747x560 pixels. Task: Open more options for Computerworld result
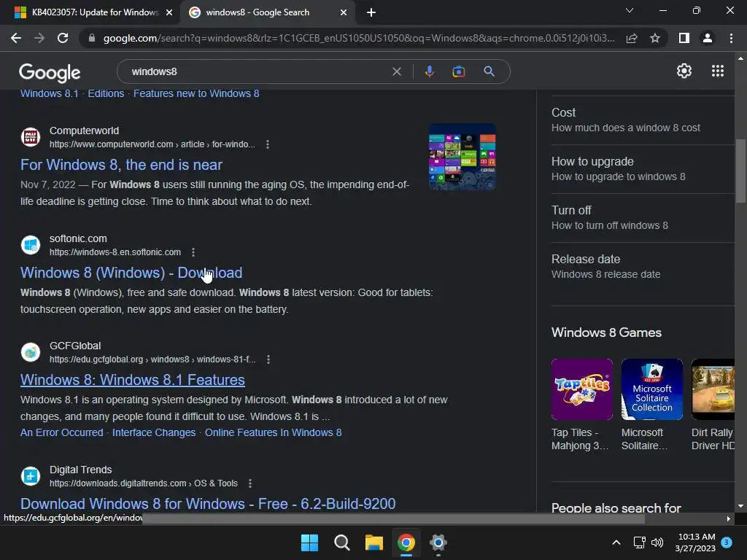[268, 144]
